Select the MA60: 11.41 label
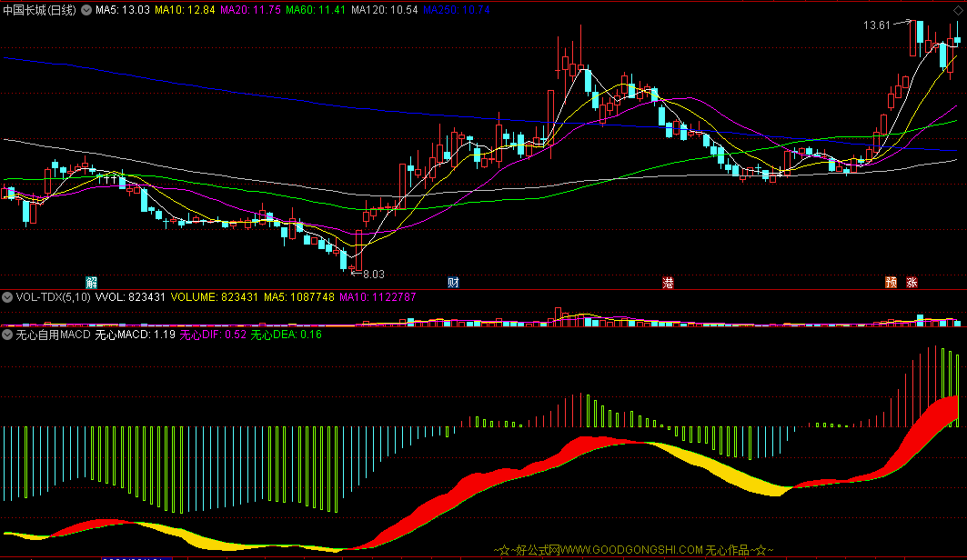This screenshot has width=967, height=560. pos(316,10)
